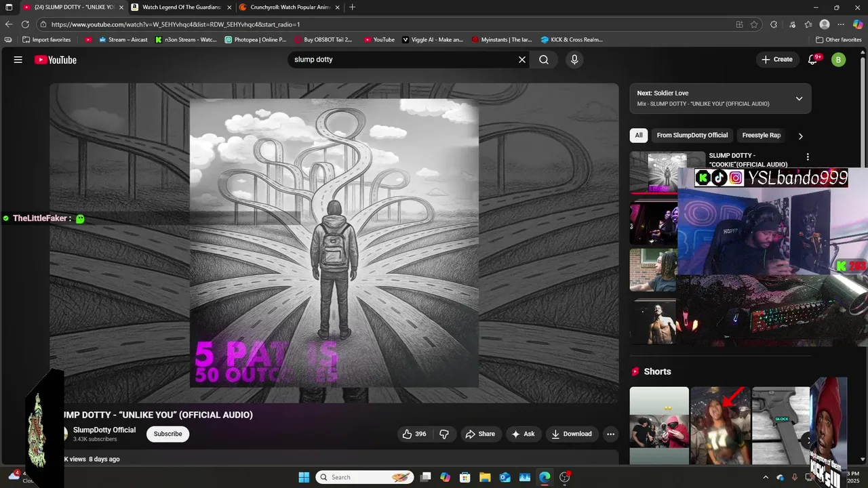The width and height of the screenshot is (868, 488).
Task: Open the YouTube notifications bell
Action: point(813,60)
